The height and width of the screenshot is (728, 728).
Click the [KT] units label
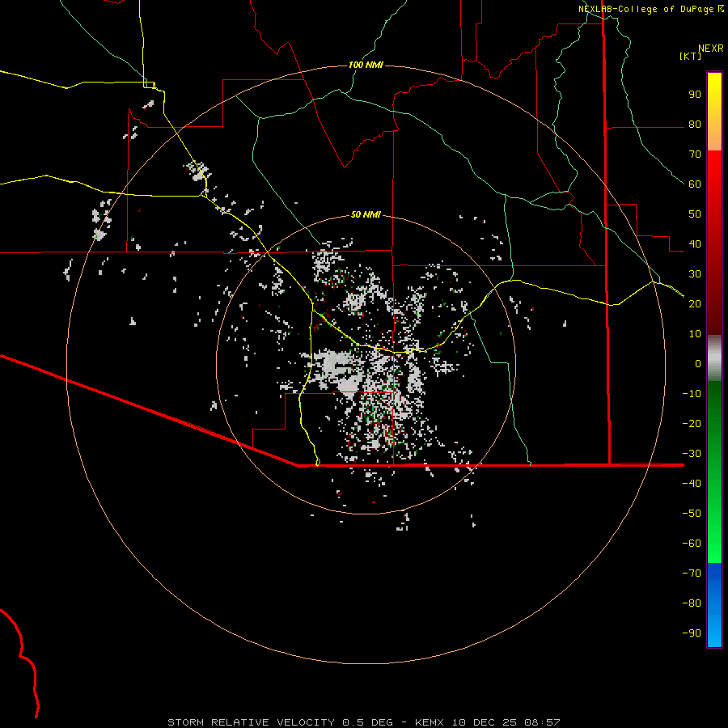tap(691, 56)
